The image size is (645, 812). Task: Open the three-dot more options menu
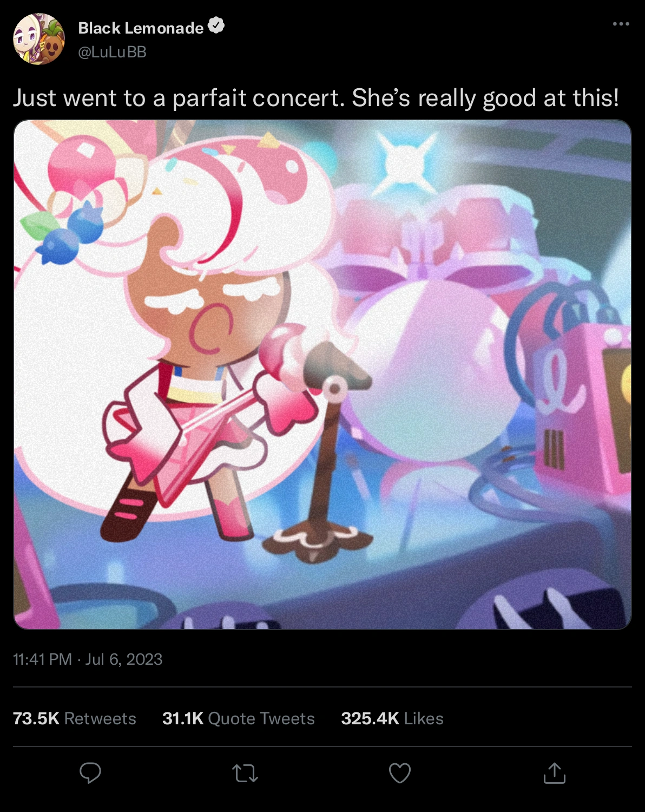[621, 24]
